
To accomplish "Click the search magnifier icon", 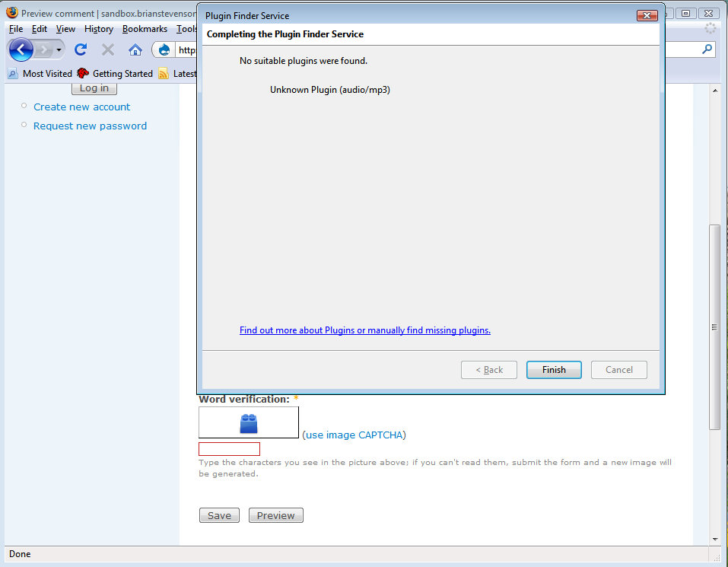I will pos(706,49).
